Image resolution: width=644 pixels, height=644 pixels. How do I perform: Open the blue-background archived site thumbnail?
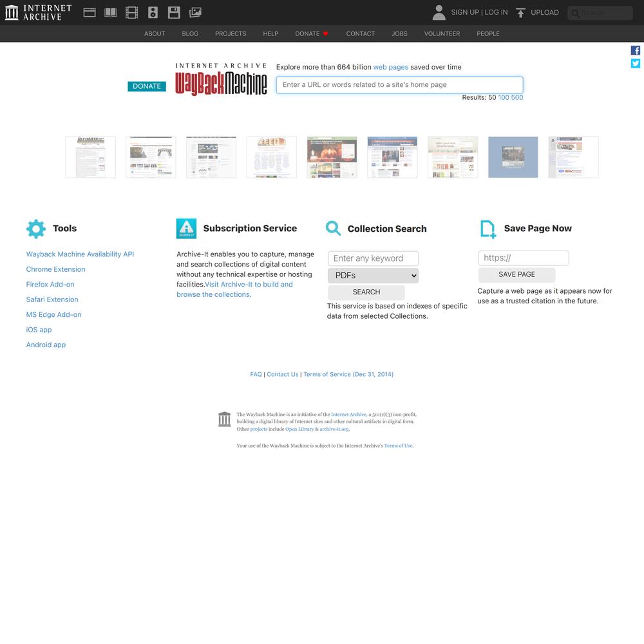click(513, 157)
